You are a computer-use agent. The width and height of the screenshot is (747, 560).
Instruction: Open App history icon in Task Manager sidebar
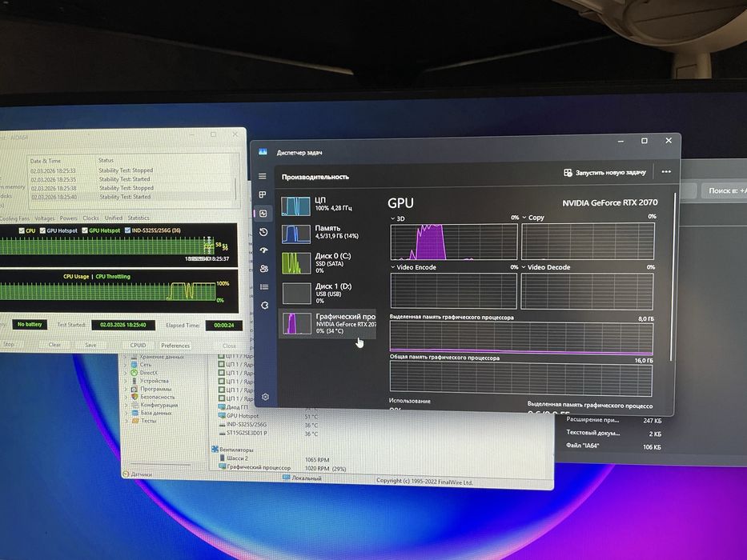263,232
